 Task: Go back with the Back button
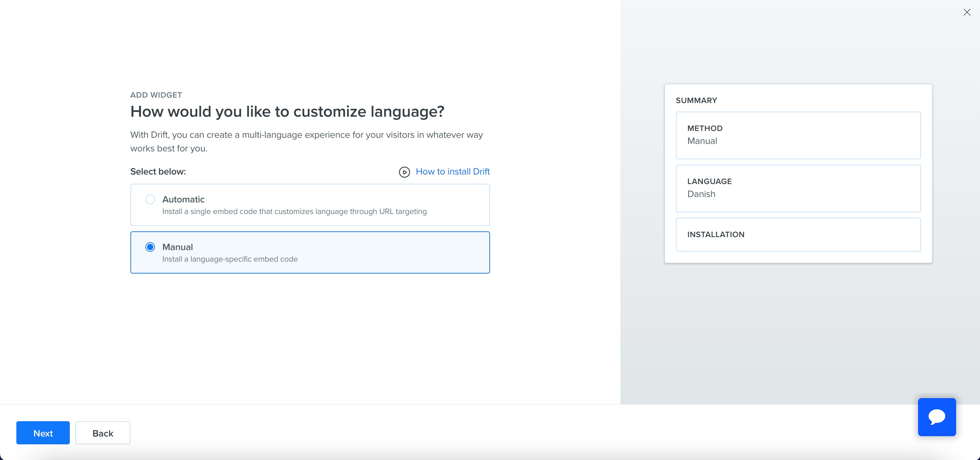coord(103,433)
